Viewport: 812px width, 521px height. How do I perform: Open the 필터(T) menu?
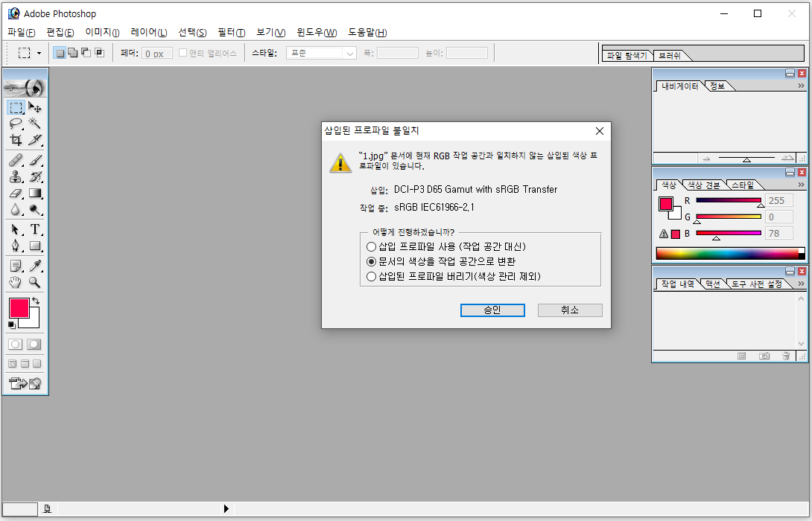232,32
